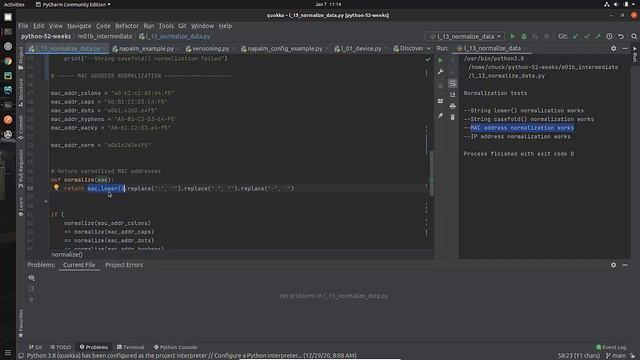Toggle soft-wrap in Run console
This screenshot has height=360, width=640.
click(x=452, y=83)
